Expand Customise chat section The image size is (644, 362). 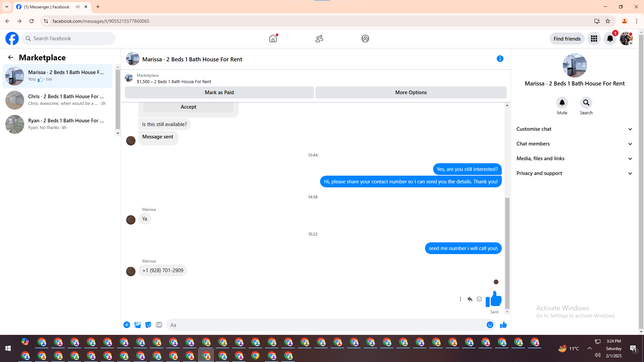[574, 129]
